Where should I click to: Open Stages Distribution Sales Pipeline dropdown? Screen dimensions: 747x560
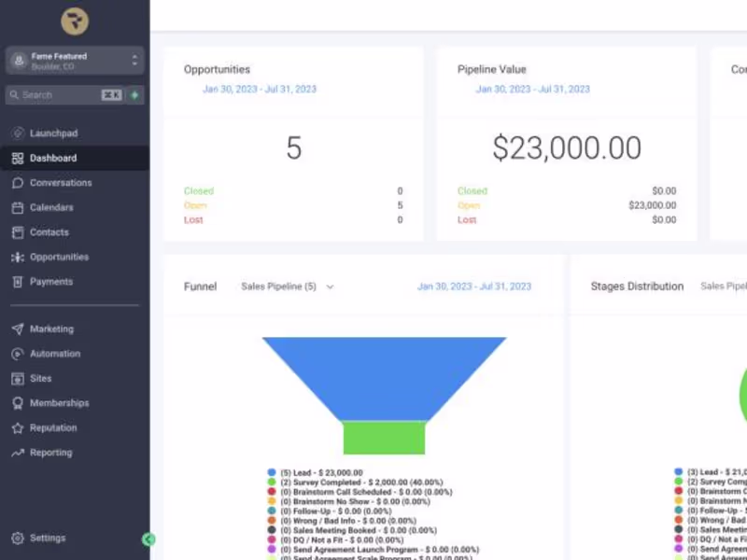pos(723,287)
